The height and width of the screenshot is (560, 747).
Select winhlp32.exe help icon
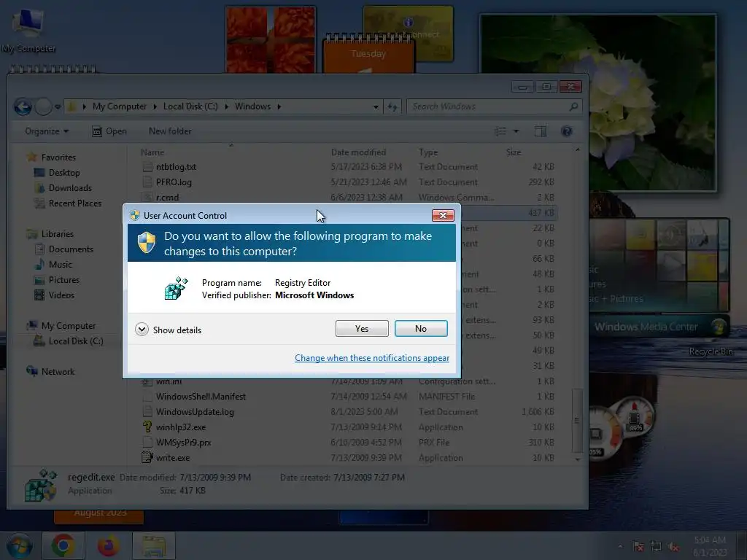tap(147, 427)
